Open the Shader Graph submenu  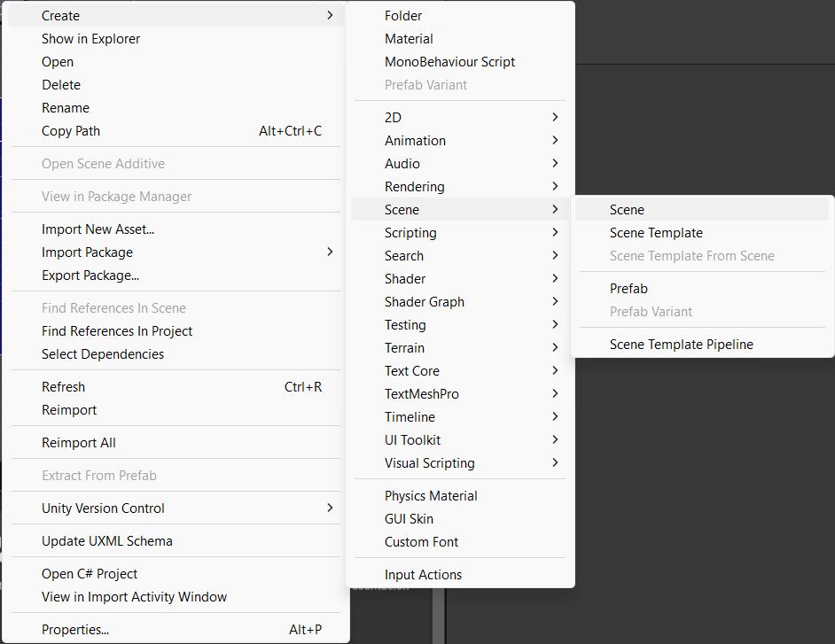pos(460,302)
